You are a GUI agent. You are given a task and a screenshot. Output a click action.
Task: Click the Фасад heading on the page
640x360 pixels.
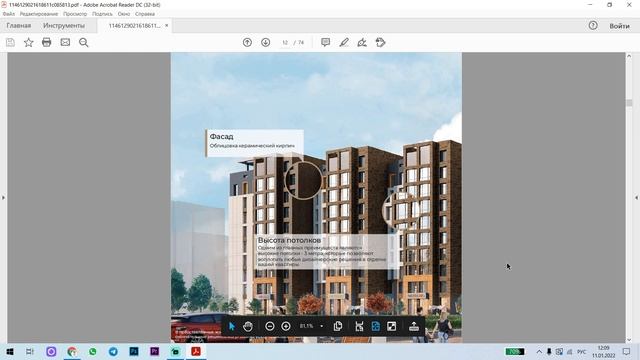point(222,136)
